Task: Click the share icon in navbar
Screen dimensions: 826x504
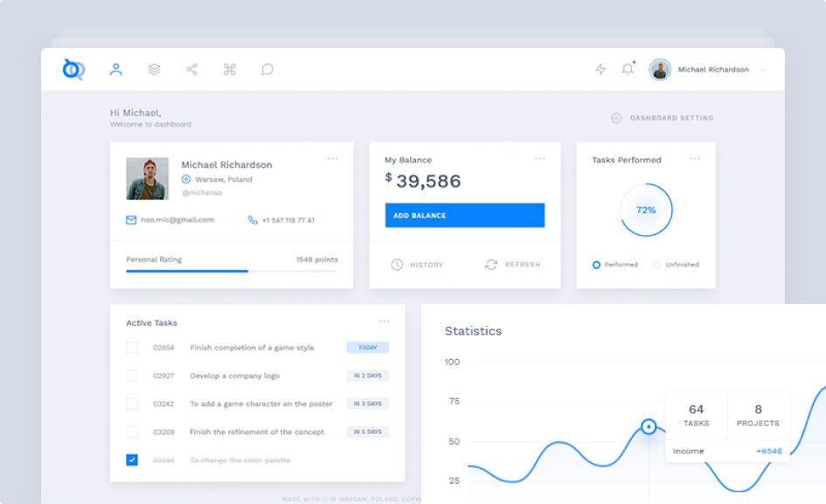Action: point(191,70)
